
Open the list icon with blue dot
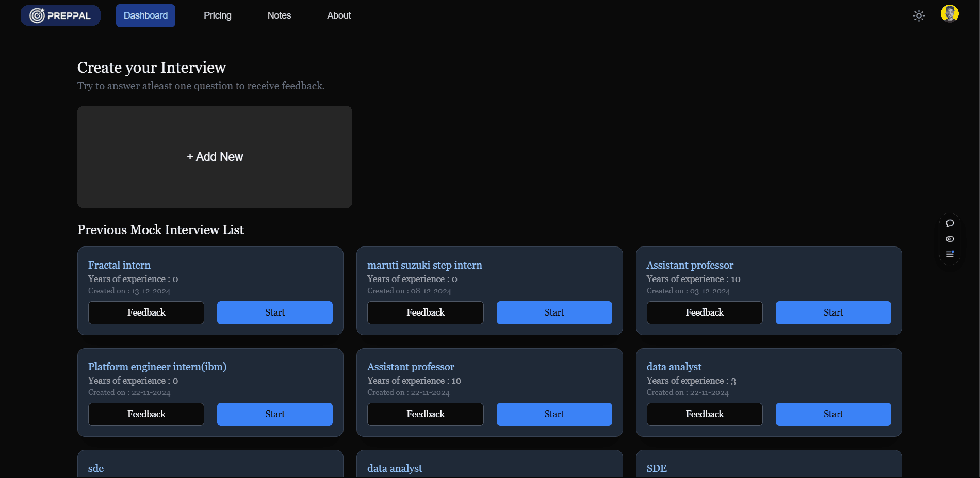tap(950, 254)
